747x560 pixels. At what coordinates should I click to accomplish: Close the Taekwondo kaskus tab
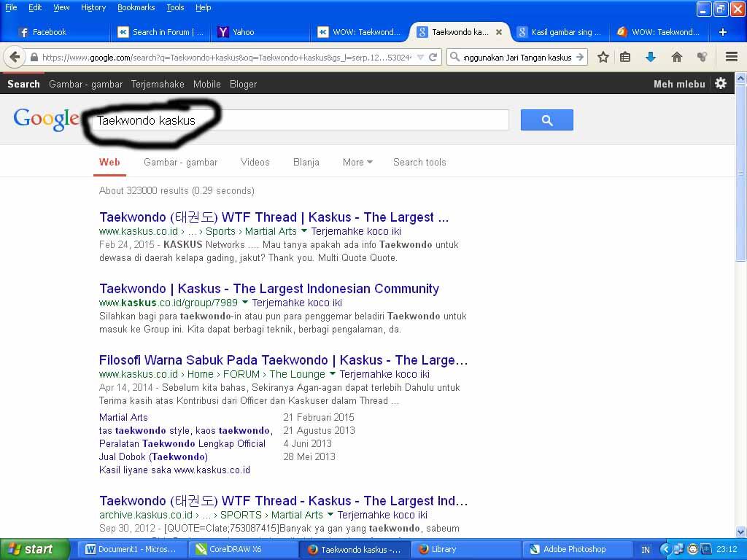[499, 32]
